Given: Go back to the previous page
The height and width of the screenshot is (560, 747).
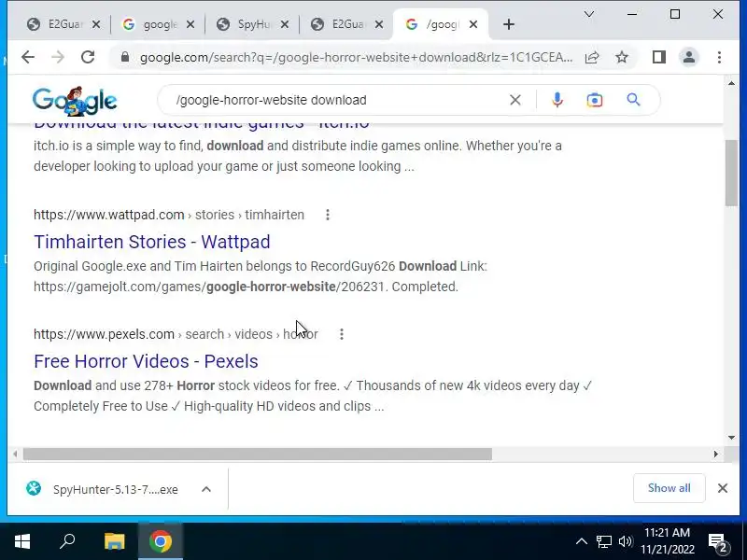Looking at the screenshot, I should pyautogui.click(x=28, y=58).
